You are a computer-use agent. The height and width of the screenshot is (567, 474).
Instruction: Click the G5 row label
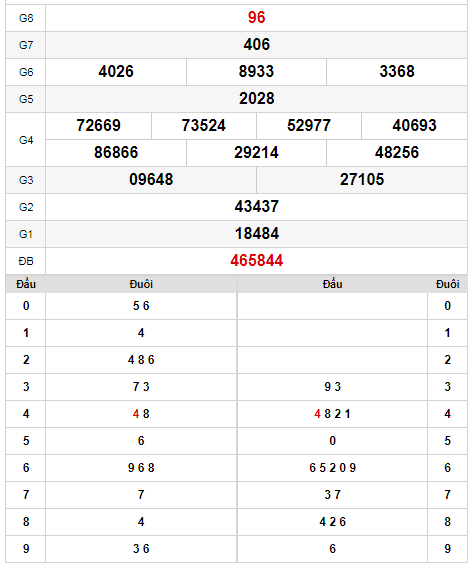click(x=26, y=99)
